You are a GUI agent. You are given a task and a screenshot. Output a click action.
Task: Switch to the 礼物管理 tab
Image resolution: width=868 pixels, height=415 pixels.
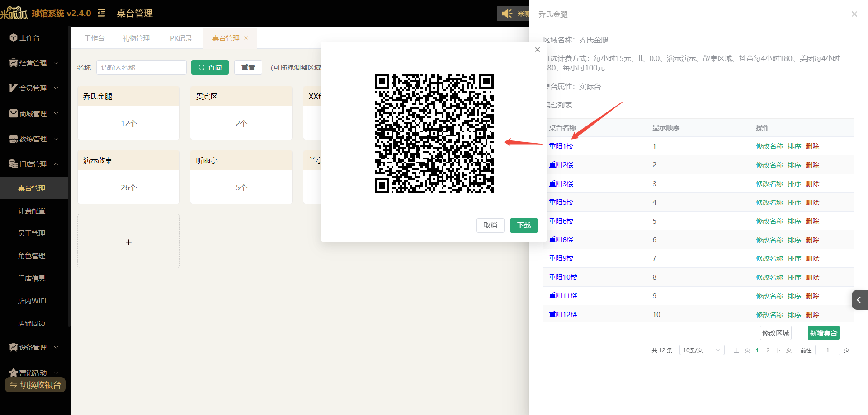136,38
